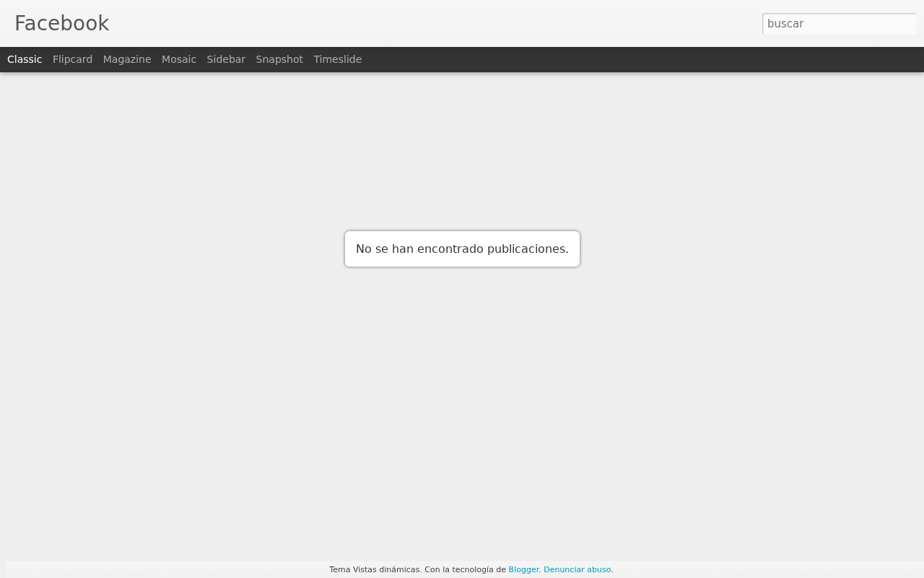Choose the Mosaic view
Viewport: 924px width, 578px height.
coord(179,59)
